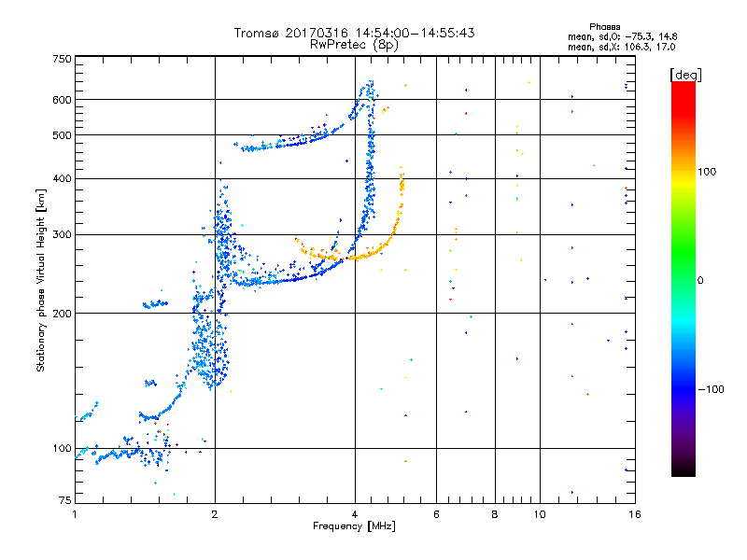
Task: Click the x-axis tick label '10'
Action: point(540,514)
